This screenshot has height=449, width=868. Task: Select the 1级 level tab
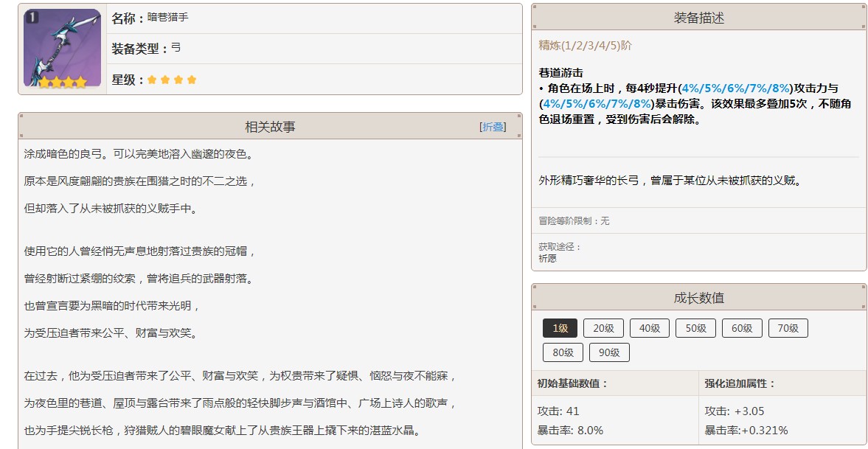pos(560,328)
